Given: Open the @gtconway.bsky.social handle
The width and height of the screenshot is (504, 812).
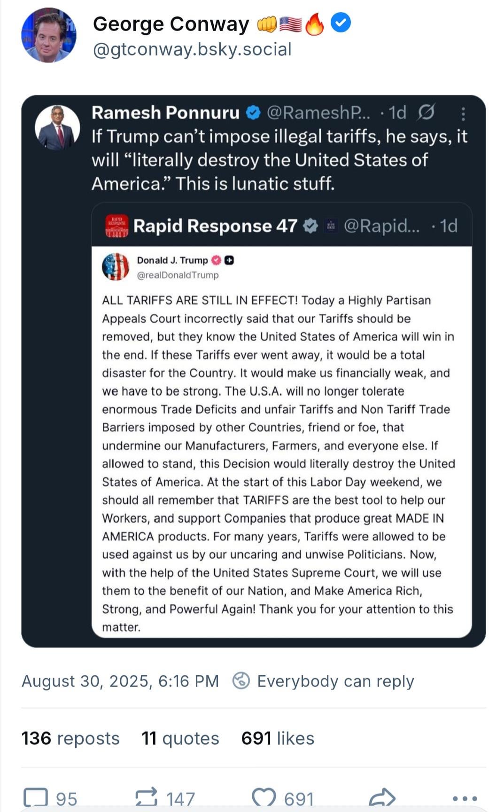Looking at the screenshot, I should click(192, 49).
